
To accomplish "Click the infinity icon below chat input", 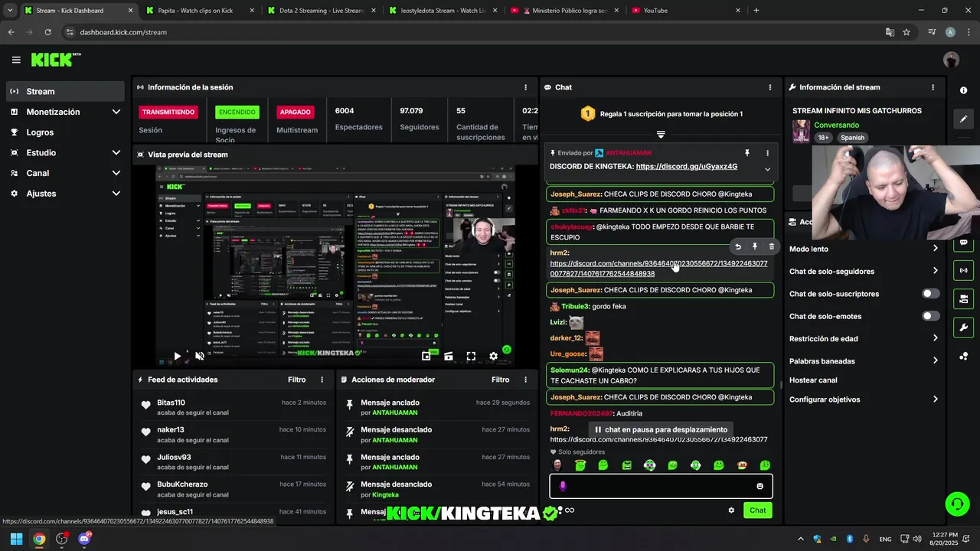I will click(570, 510).
